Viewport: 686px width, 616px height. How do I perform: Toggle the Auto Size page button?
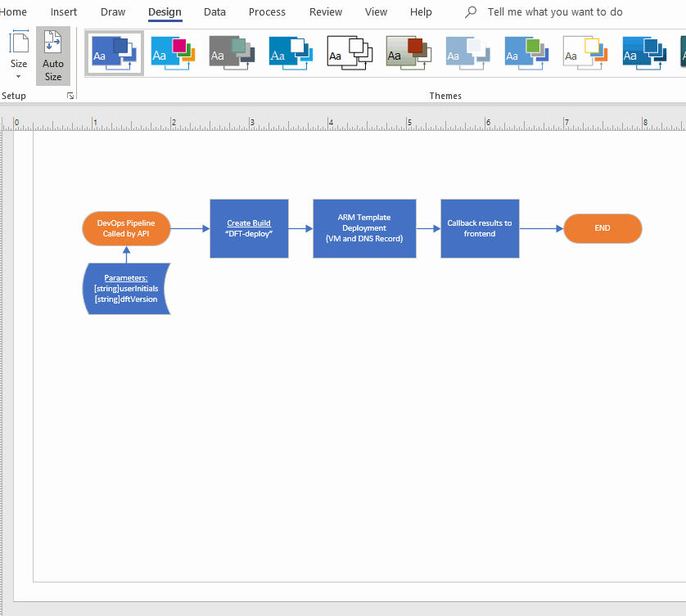point(53,56)
